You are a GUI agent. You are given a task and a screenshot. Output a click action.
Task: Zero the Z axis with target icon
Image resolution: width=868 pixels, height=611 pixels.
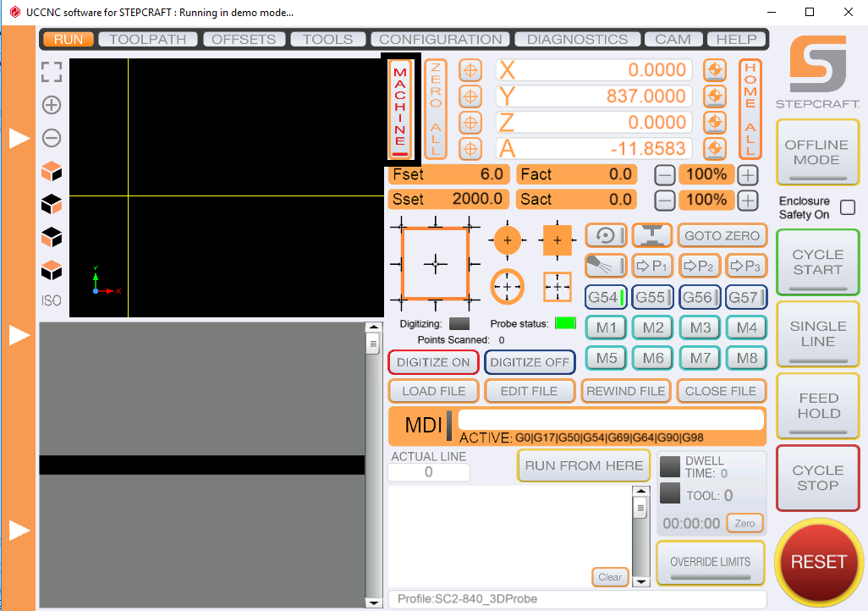click(x=470, y=123)
